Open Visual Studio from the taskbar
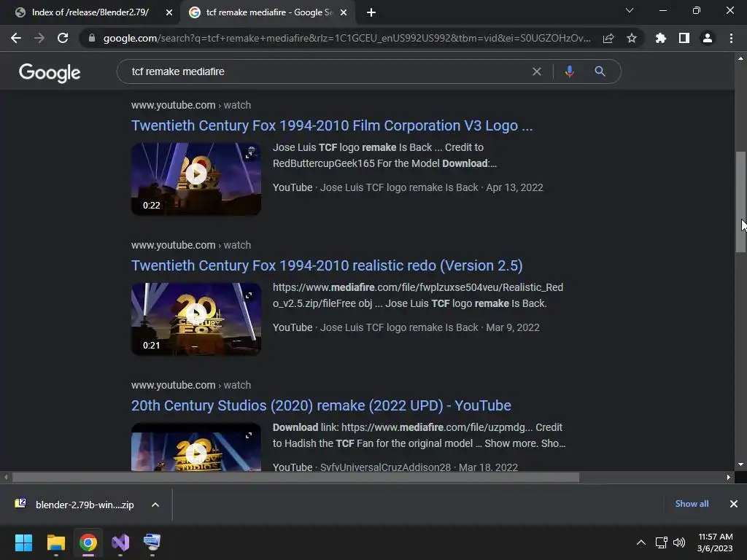Viewport: 747px width, 560px height. (x=120, y=542)
